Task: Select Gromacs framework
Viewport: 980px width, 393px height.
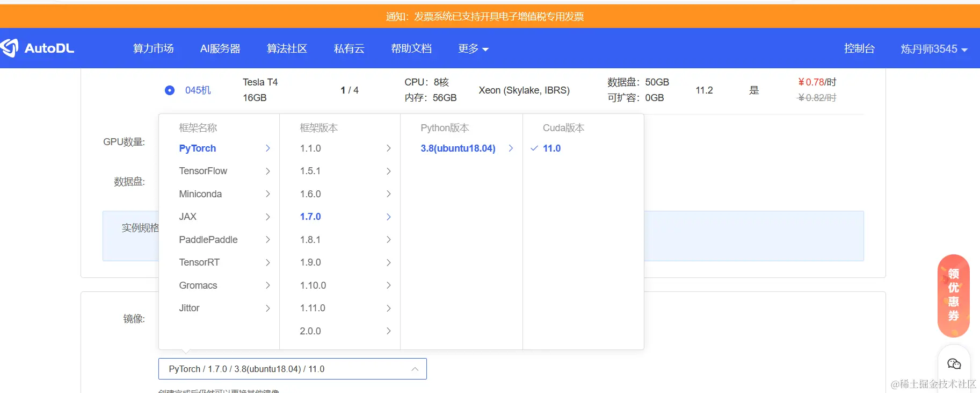Action: [x=198, y=285]
